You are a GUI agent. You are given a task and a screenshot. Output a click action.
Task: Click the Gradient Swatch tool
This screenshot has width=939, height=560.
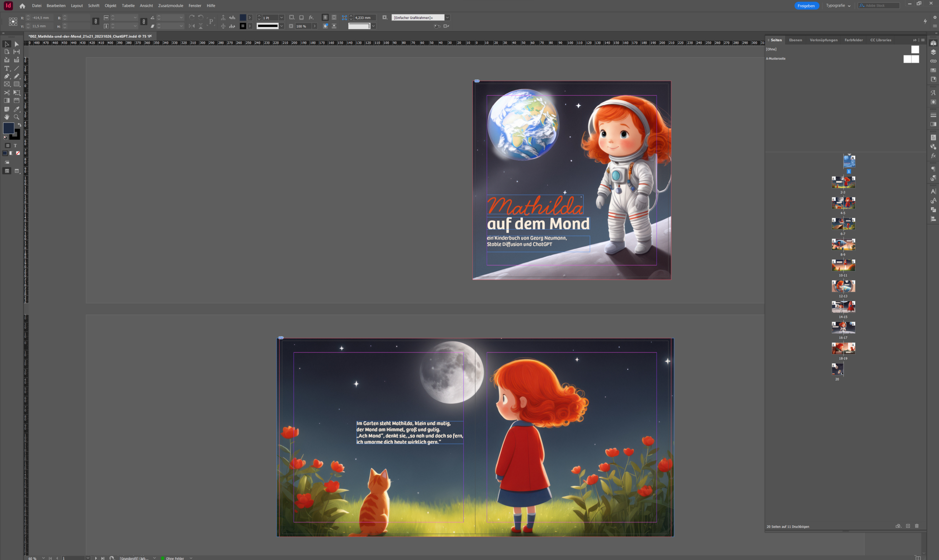pos(6,101)
